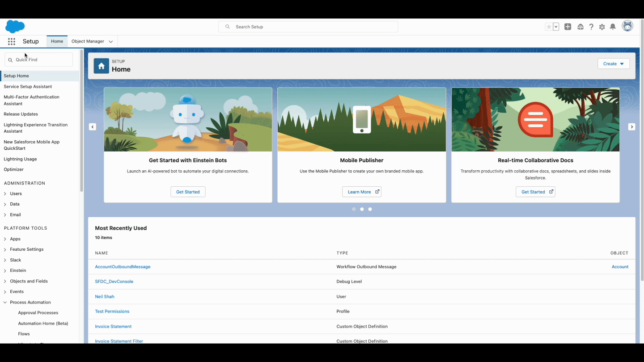The image size is (644, 362).
Task: Click inside the Quick Find box
Action: pos(38,59)
